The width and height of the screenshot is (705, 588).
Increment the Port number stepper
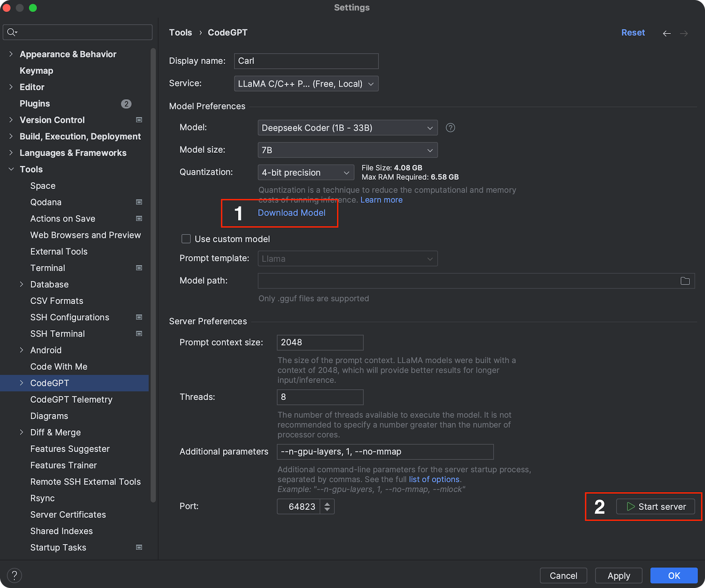point(327,503)
